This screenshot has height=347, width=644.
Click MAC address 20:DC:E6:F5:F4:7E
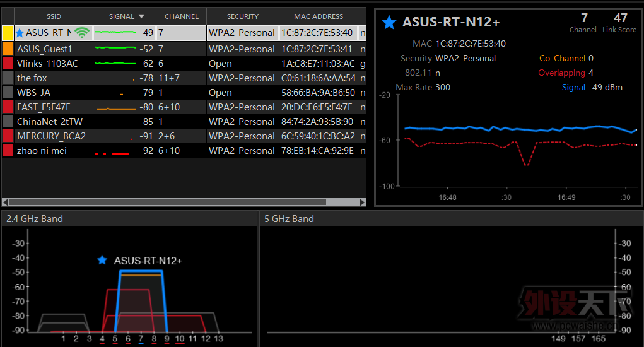[x=317, y=107]
